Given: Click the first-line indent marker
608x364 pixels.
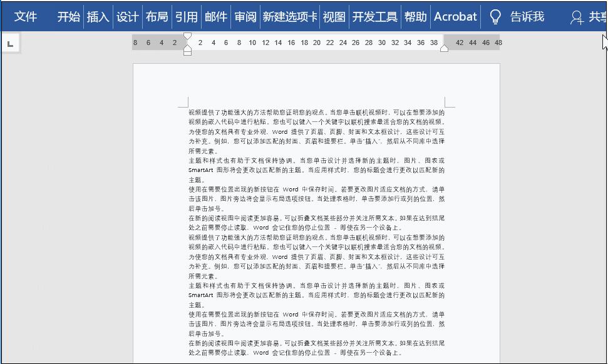Looking at the screenshot, I should pyautogui.click(x=187, y=37).
